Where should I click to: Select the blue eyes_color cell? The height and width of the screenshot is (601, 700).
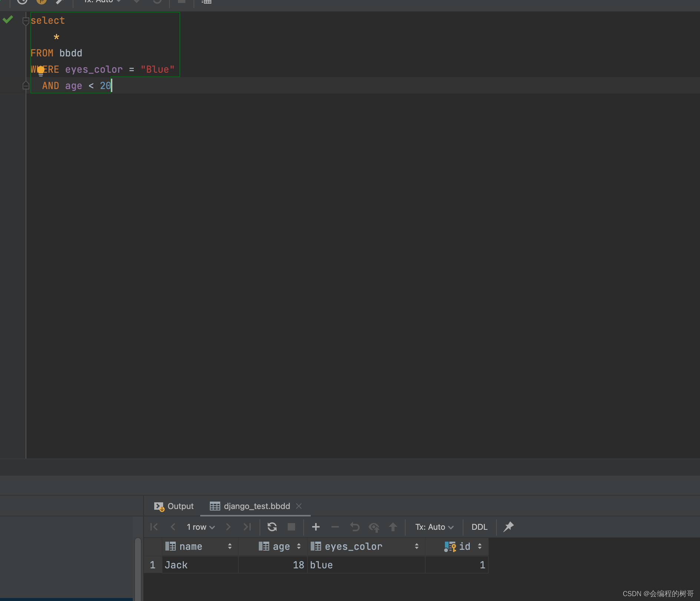click(366, 565)
